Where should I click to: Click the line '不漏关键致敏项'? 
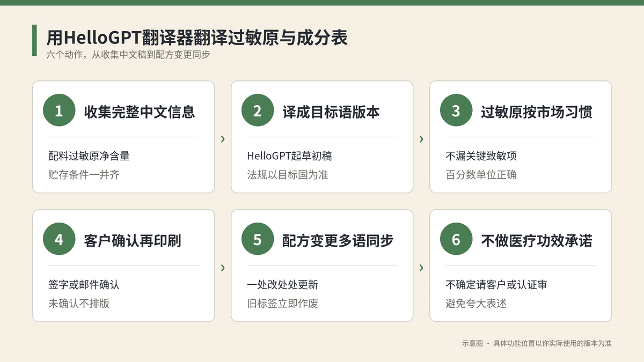[x=481, y=156]
